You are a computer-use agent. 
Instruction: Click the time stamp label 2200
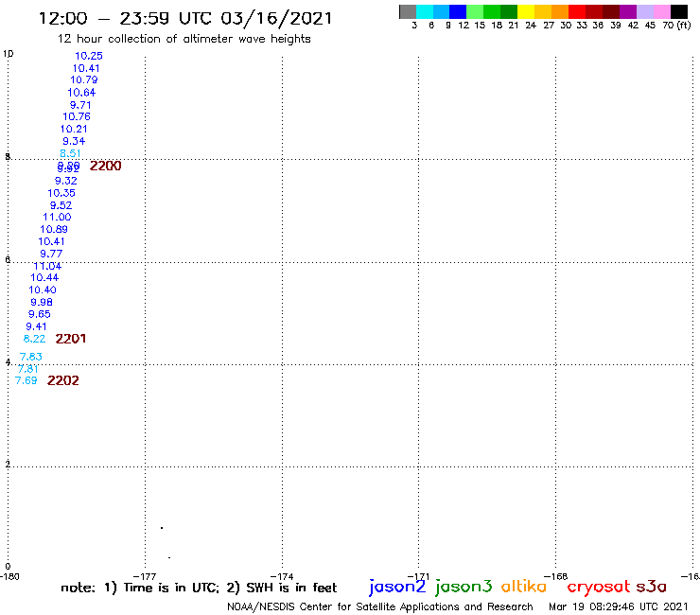click(x=105, y=166)
